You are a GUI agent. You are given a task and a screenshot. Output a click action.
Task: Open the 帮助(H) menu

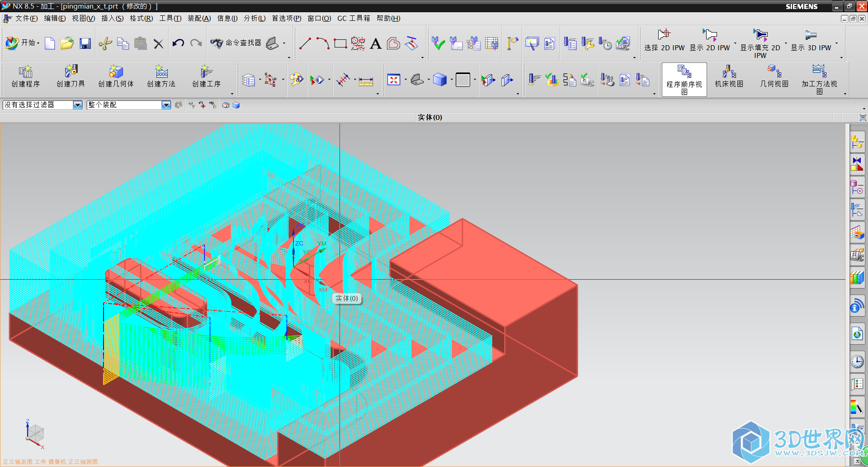tap(388, 18)
